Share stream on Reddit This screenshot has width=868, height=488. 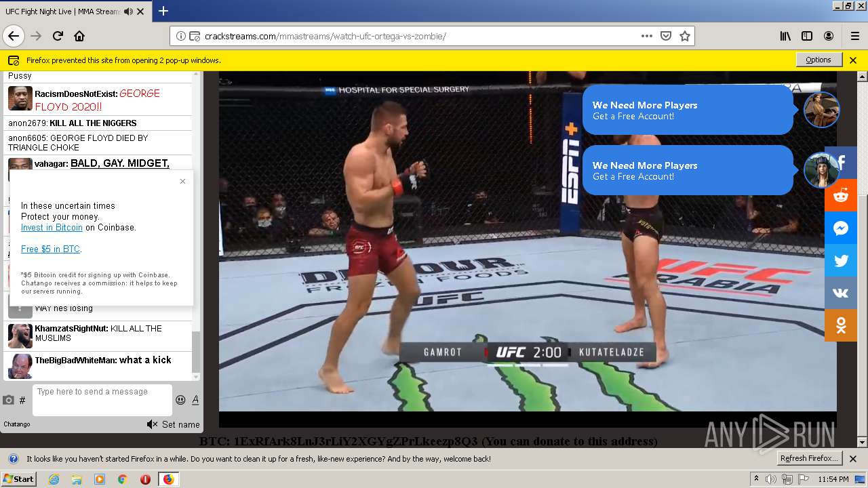point(841,195)
